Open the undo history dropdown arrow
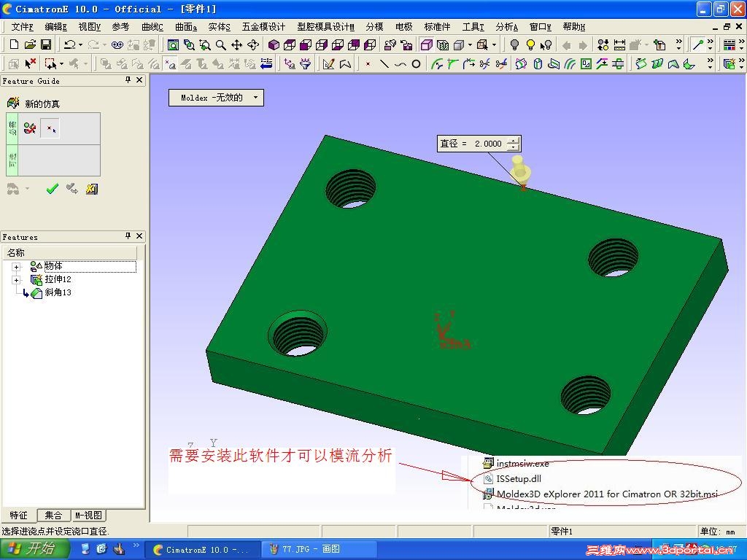The height and width of the screenshot is (560, 747). (80, 45)
